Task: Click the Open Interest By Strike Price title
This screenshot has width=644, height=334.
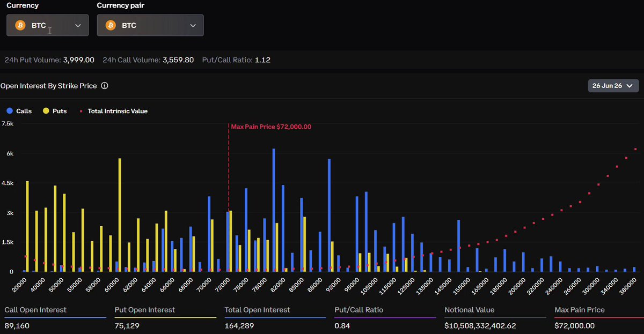Action: click(x=49, y=86)
